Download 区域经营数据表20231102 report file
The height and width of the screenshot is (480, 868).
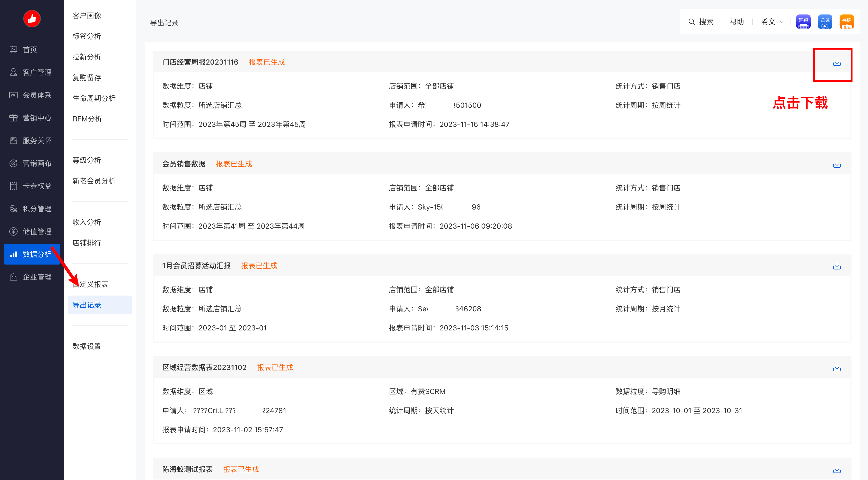coord(837,368)
